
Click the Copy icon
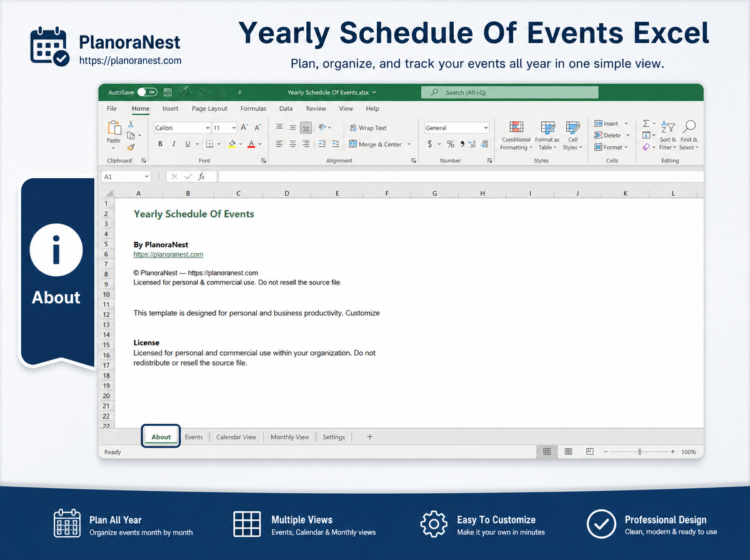[x=131, y=135]
